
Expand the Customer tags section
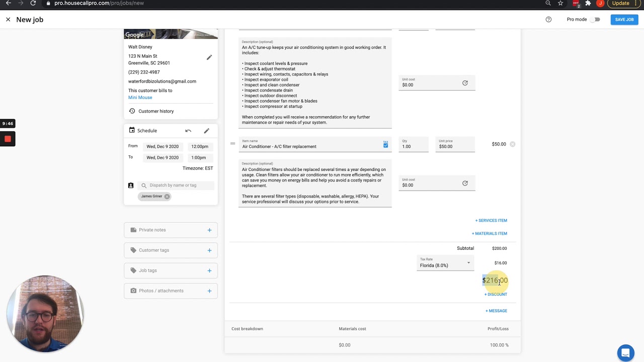[x=171, y=250]
